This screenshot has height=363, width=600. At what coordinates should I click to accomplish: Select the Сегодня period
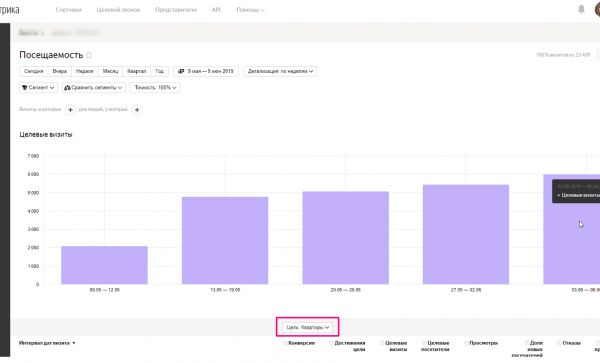click(34, 71)
